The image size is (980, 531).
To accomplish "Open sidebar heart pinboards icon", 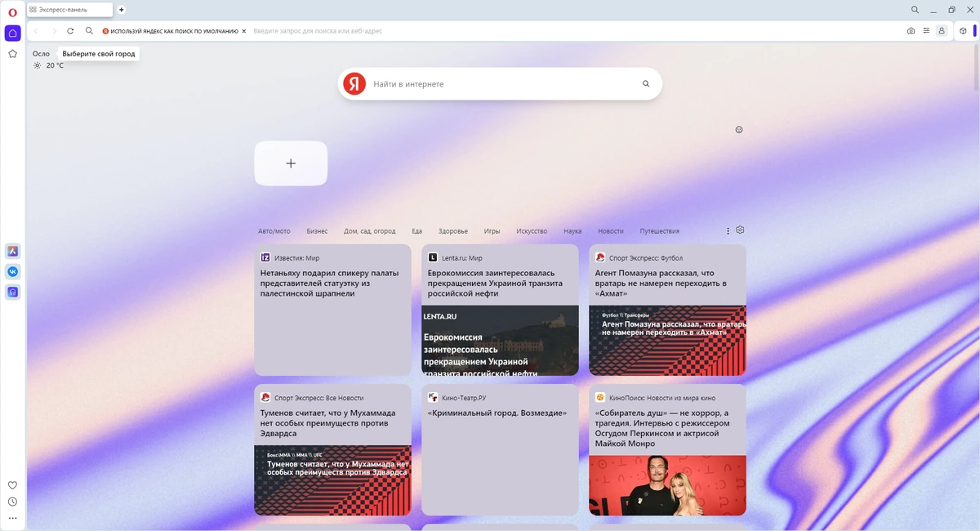I will pyautogui.click(x=12, y=485).
